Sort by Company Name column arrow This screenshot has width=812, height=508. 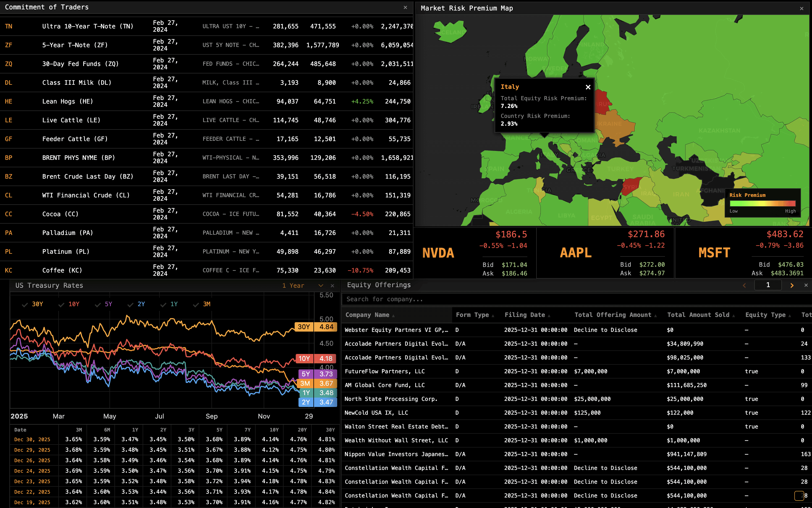pyautogui.click(x=393, y=316)
